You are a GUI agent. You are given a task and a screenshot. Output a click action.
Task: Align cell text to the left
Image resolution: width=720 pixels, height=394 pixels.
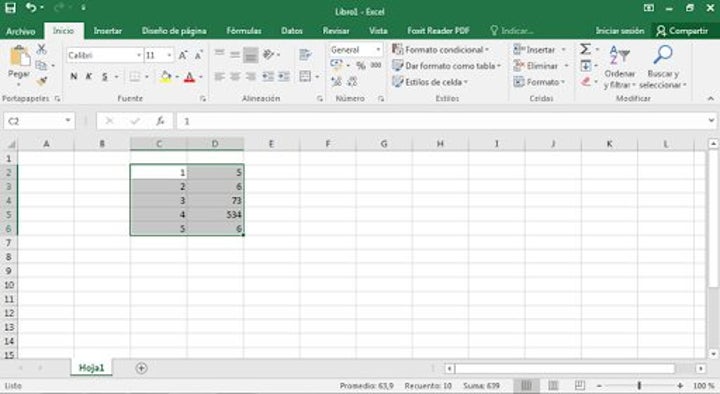pos(219,76)
